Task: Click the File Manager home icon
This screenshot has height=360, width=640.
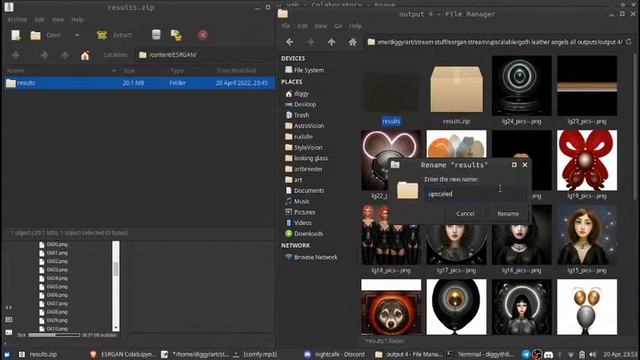Action: coord(352,42)
